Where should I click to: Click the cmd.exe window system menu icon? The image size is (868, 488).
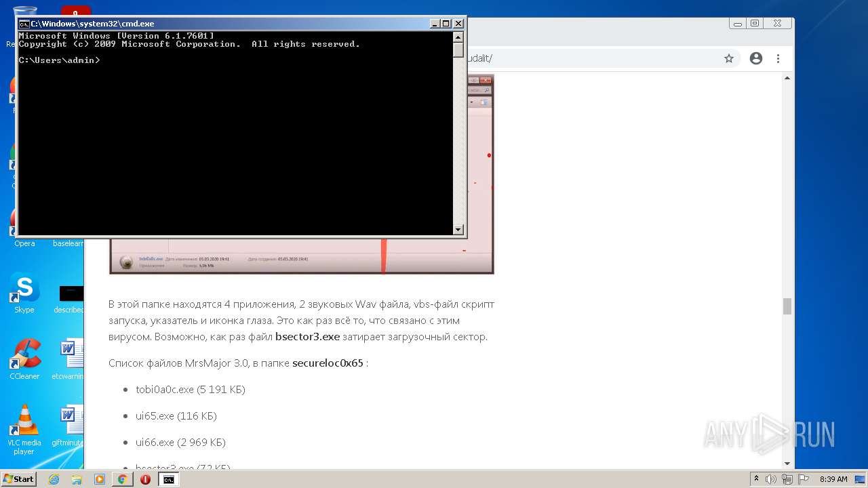click(24, 24)
